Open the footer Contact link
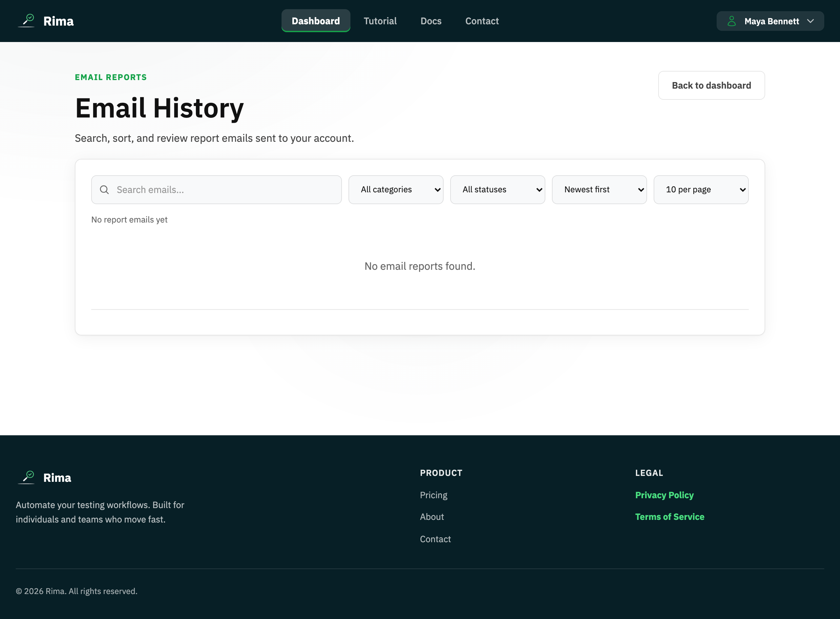 click(x=435, y=539)
